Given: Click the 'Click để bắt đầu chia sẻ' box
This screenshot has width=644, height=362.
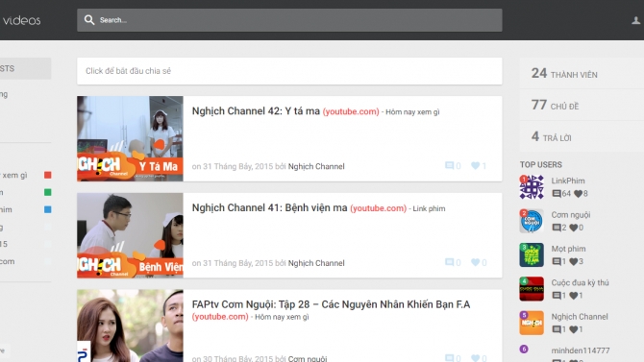Looking at the screenshot, I should coord(289,71).
